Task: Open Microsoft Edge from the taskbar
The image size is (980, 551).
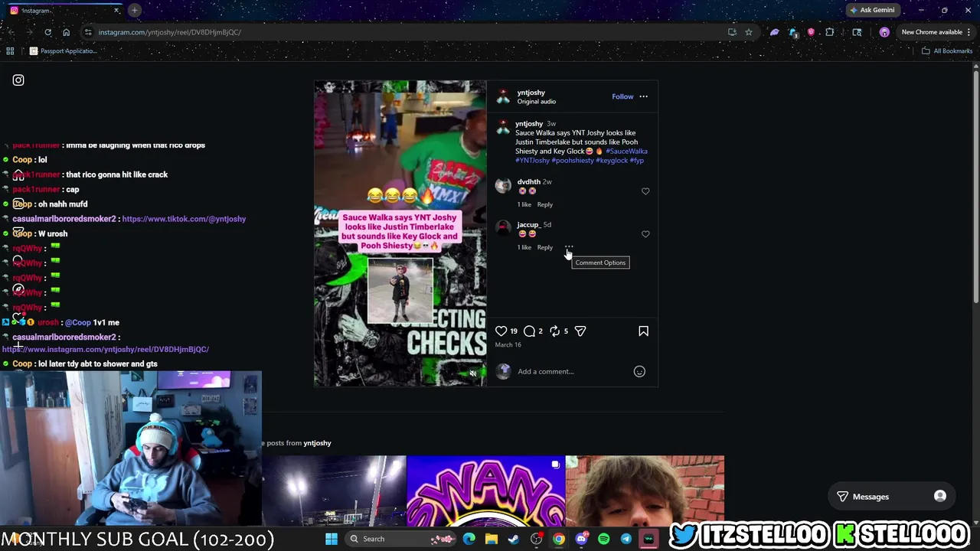Action: 469,539
